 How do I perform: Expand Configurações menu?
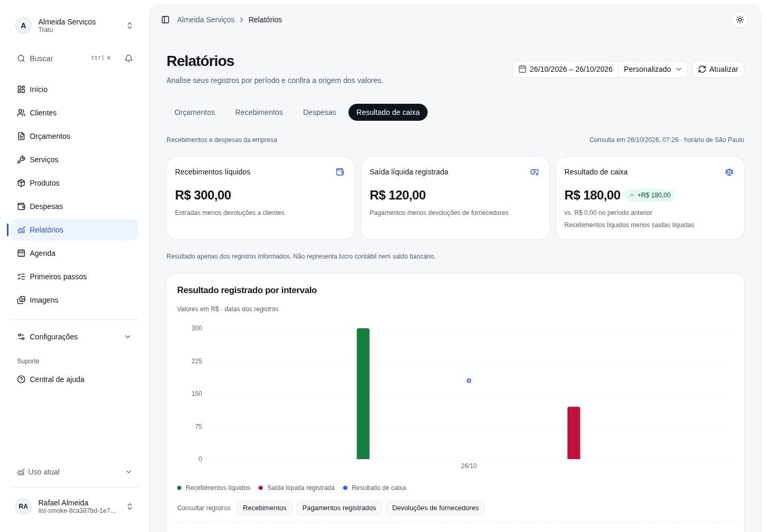[x=74, y=337]
